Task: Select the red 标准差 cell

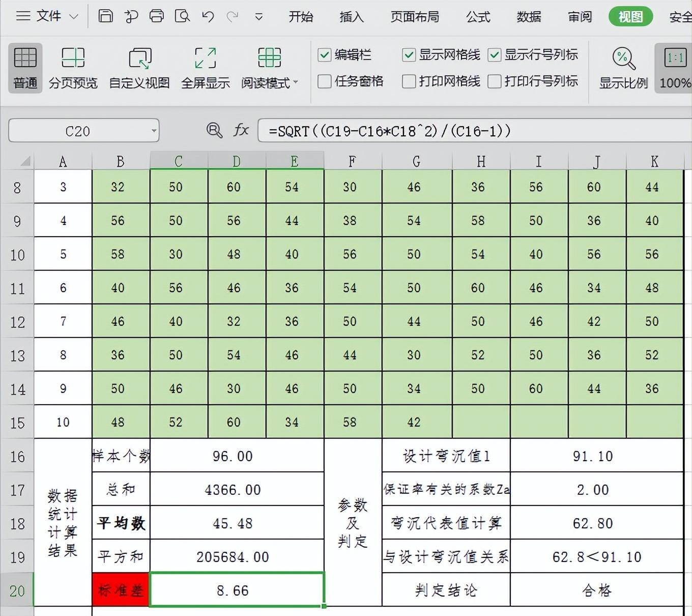Action: (x=120, y=590)
